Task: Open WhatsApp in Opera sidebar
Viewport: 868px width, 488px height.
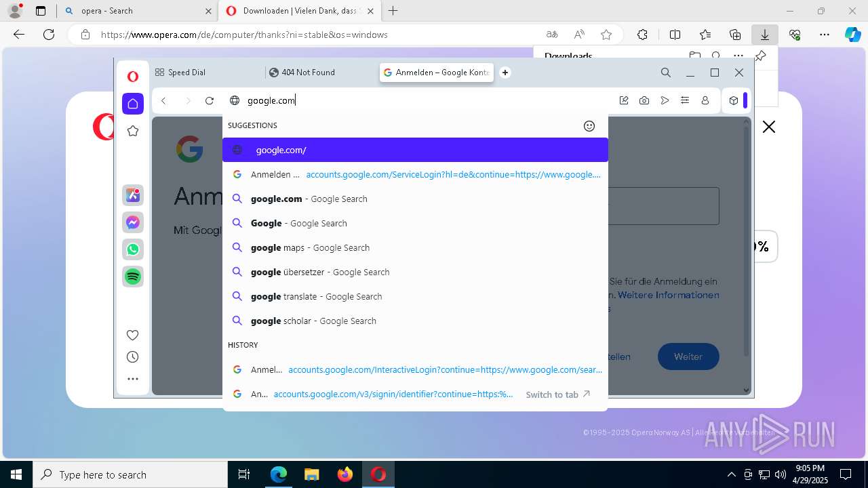Action: click(x=133, y=249)
